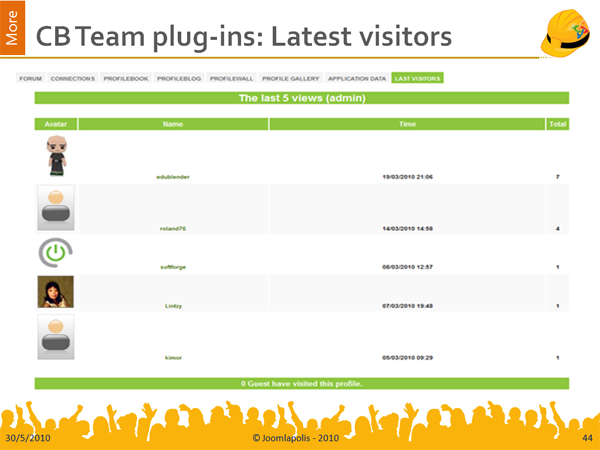Open the Lintzy profile link
The width and height of the screenshot is (600, 450).
[x=173, y=306]
